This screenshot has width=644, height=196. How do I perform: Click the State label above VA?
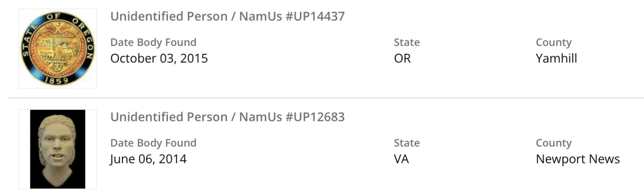[407, 143]
